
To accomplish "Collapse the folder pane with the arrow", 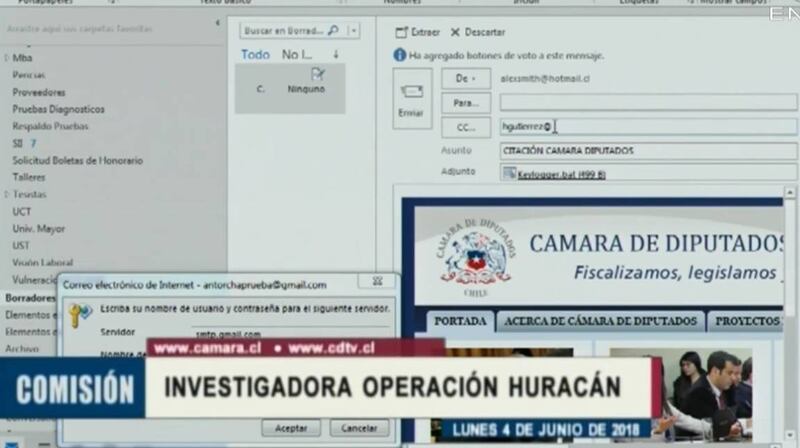I will 219,21.
